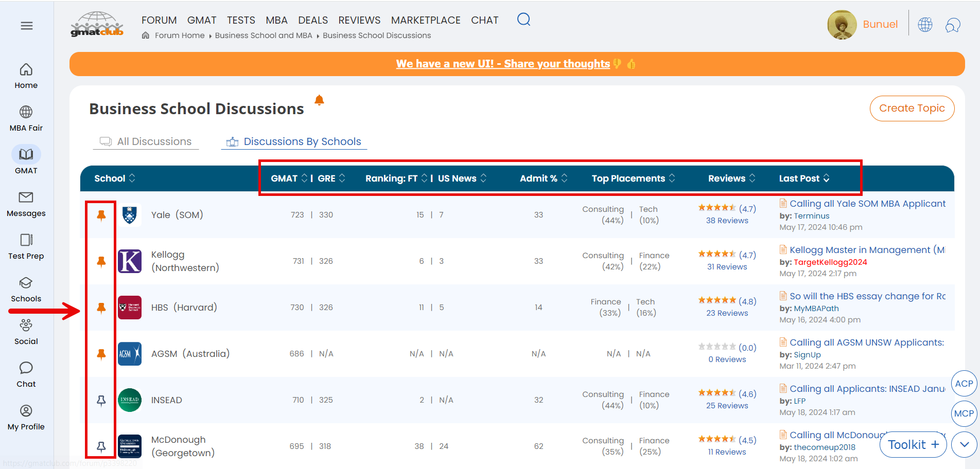
Task: Open the support headset icon in header
Action: tap(953, 25)
